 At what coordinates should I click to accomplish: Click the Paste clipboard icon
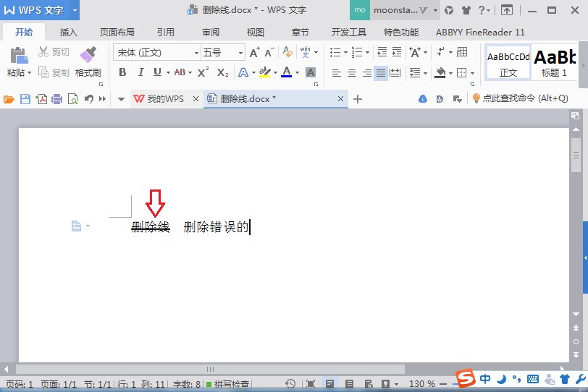coord(19,56)
